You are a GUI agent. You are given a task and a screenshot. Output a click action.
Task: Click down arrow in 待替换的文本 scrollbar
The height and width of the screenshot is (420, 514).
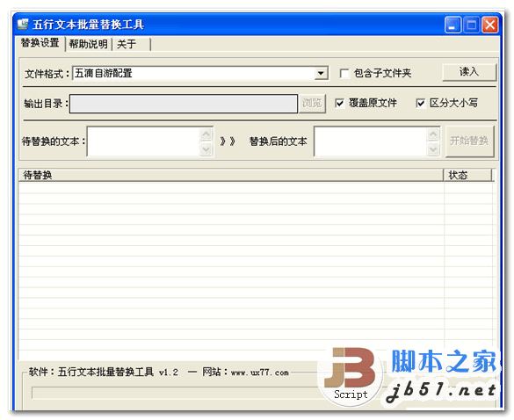coord(206,149)
